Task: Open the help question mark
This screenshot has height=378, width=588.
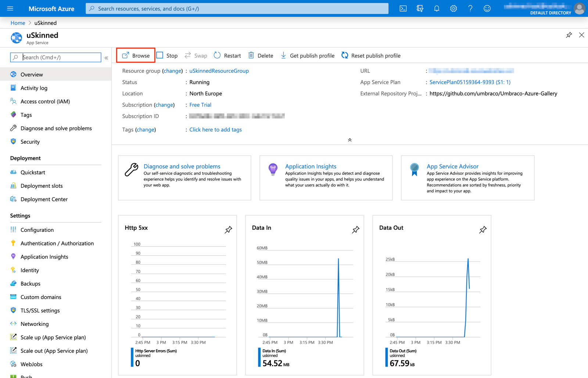Action: pyautogui.click(x=470, y=8)
